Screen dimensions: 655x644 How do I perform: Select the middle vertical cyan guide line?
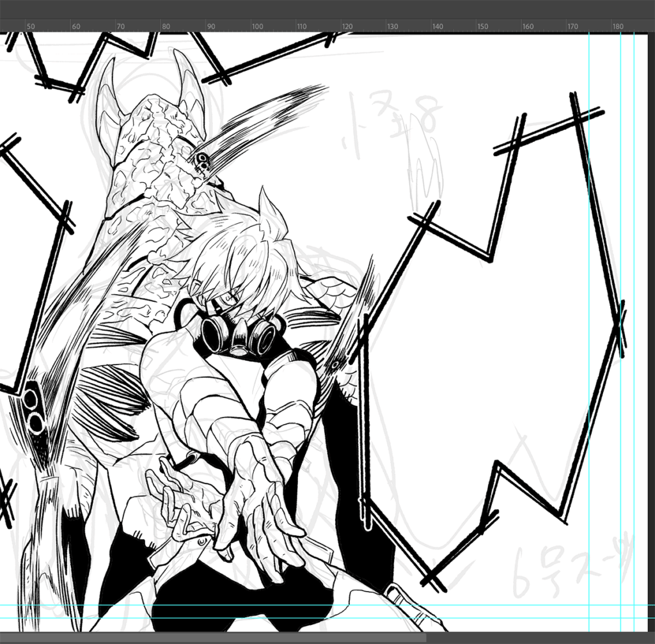click(620, 192)
